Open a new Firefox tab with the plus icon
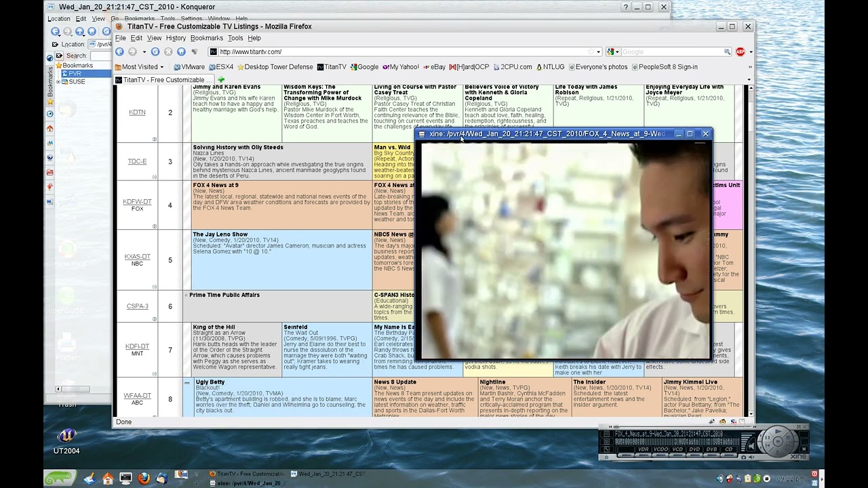 pyautogui.click(x=221, y=80)
